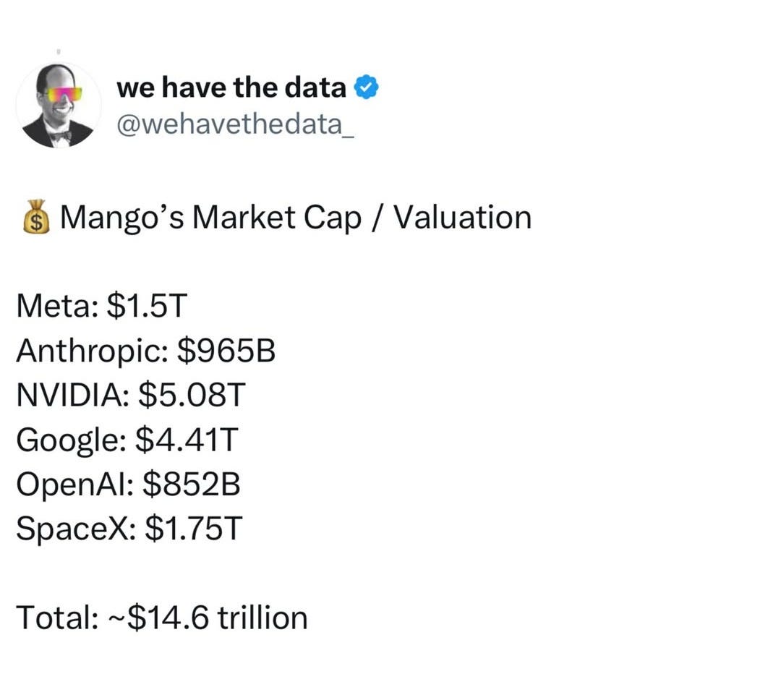Click the Anthropic: $965B line
The image size is (781, 700).
[x=145, y=351]
